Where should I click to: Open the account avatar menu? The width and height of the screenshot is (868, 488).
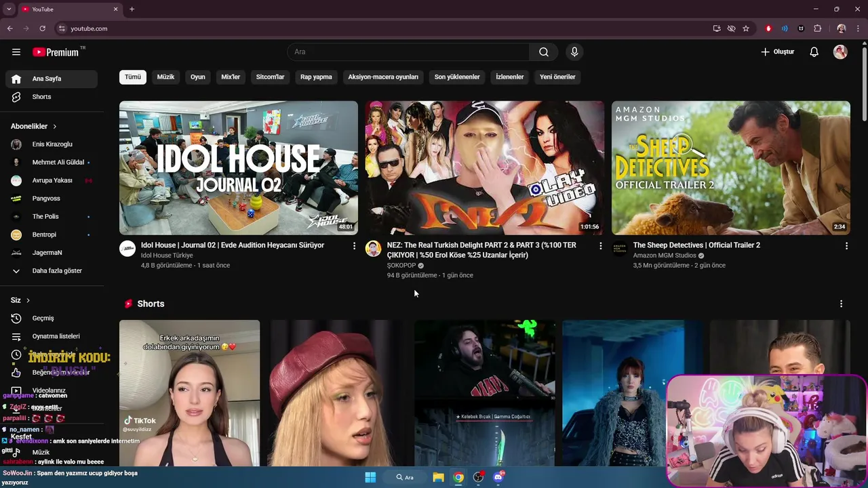pyautogui.click(x=840, y=52)
